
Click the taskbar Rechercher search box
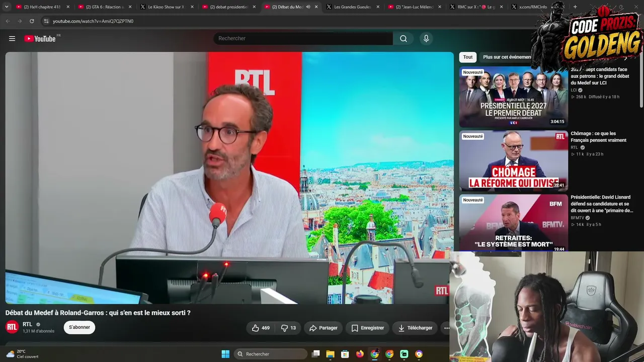click(272, 354)
